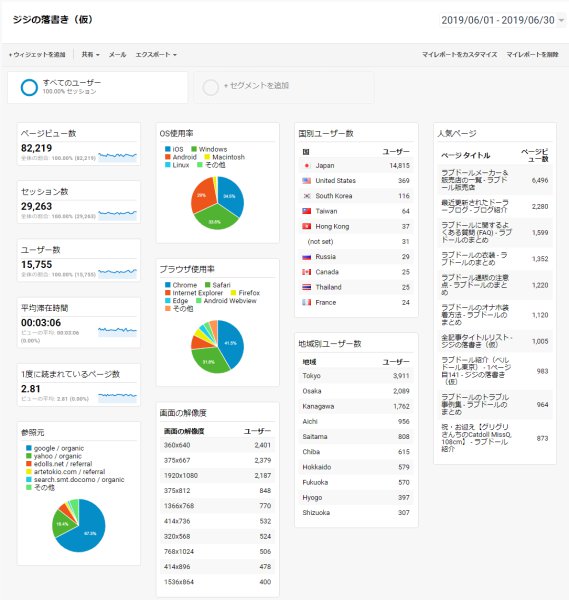
Task: Click the Internet Explorer legend swatch
Action: click(167, 293)
